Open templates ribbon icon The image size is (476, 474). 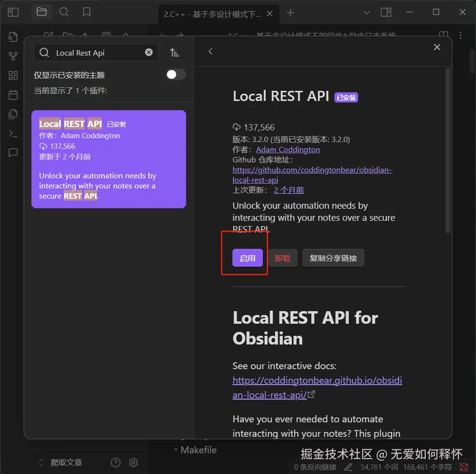(x=13, y=114)
